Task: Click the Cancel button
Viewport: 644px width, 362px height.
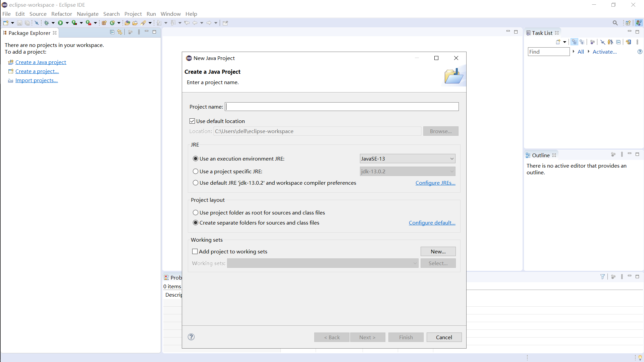Action: point(444,337)
